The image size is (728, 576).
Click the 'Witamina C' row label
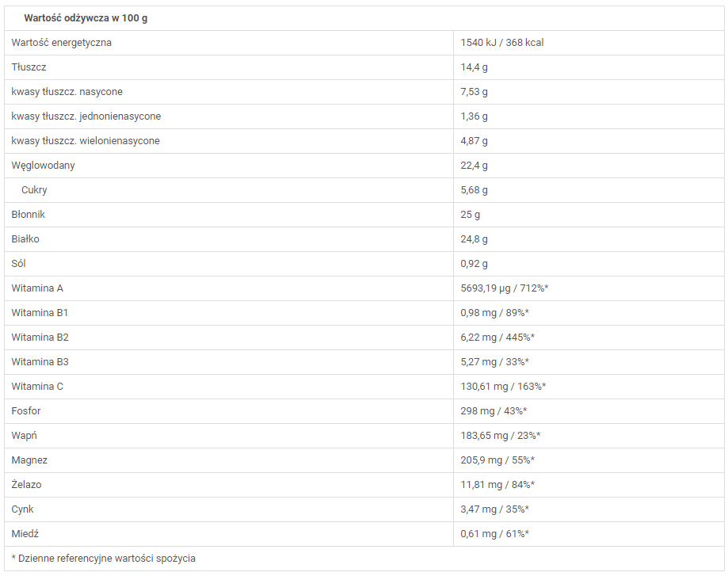coord(37,387)
